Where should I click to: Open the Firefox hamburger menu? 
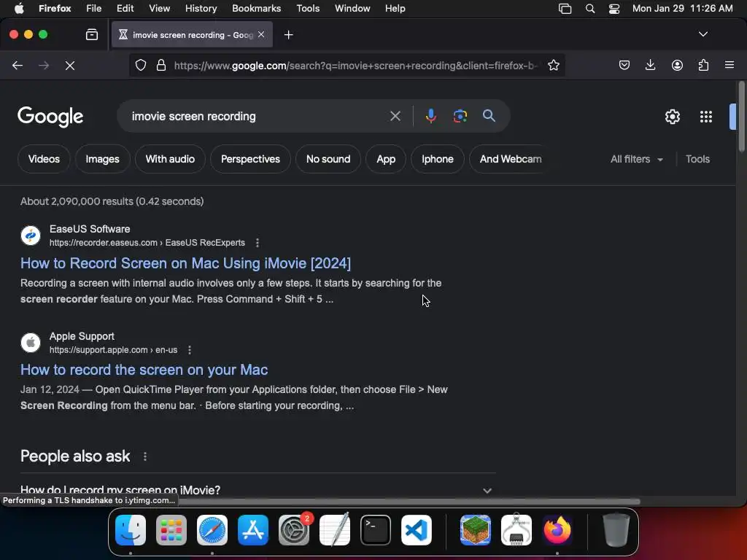729,65
